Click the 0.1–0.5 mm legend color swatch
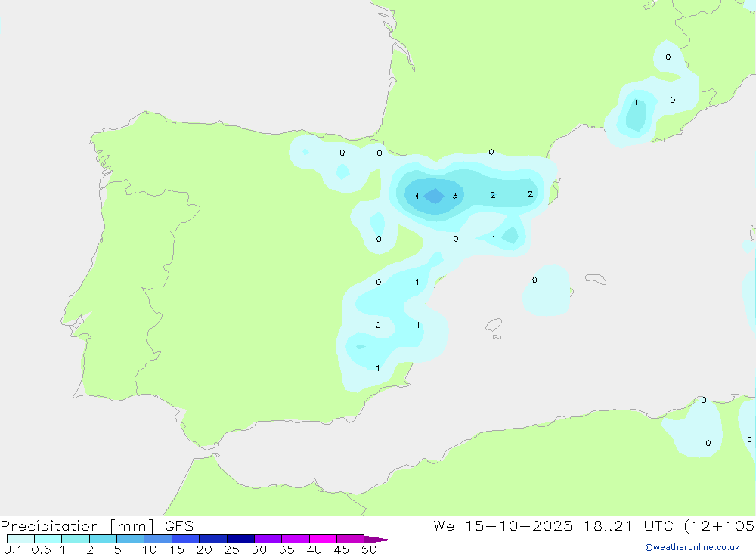 coord(20,539)
